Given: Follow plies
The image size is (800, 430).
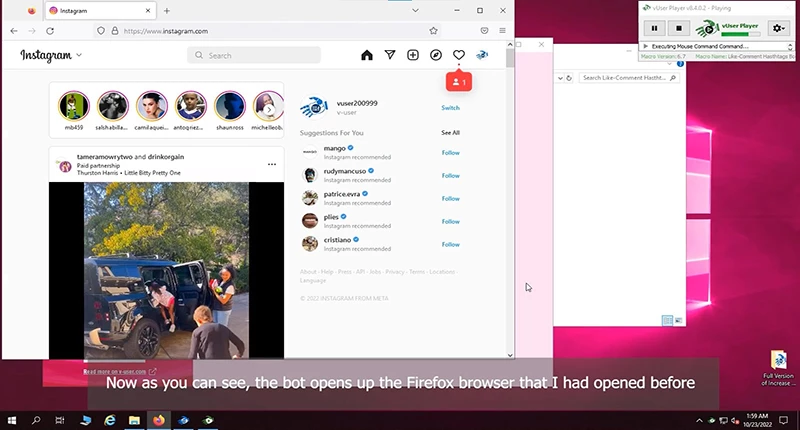Looking at the screenshot, I should (x=451, y=221).
